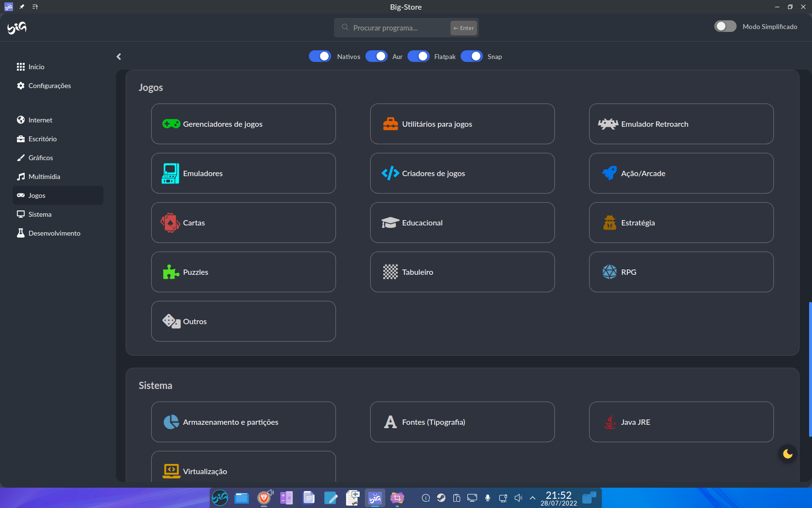Open the Emulador Retroarch category
The width and height of the screenshot is (812, 508).
(x=681, y=124)
